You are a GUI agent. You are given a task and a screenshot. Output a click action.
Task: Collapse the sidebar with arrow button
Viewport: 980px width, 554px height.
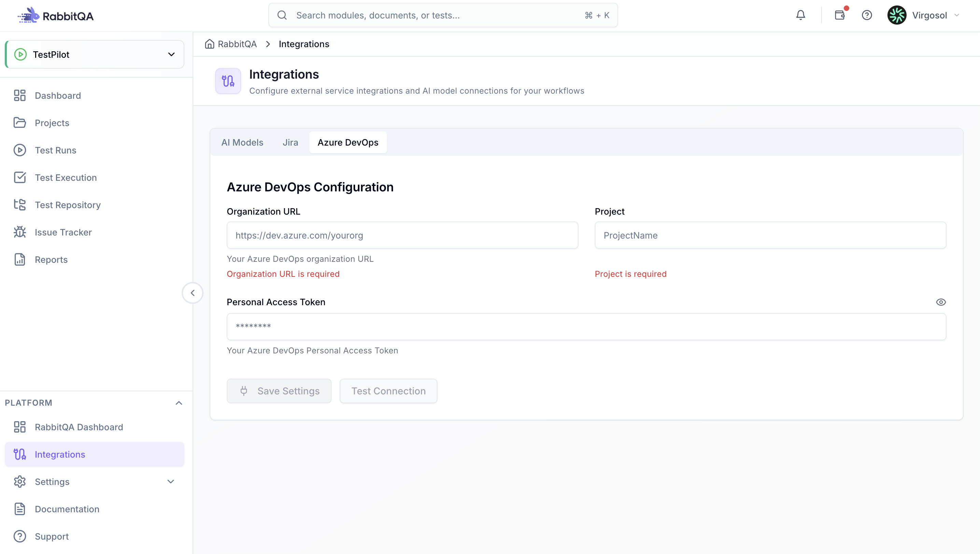click(x=193, y=293)
